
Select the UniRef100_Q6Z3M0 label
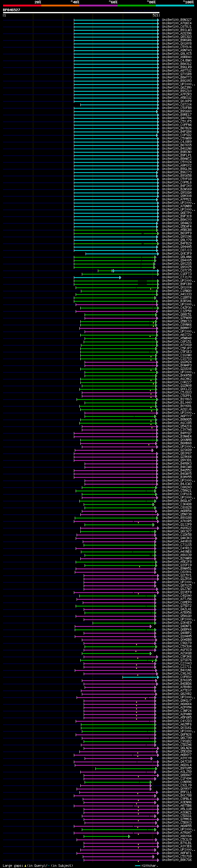pyautogui.click(x=177, y=87)
